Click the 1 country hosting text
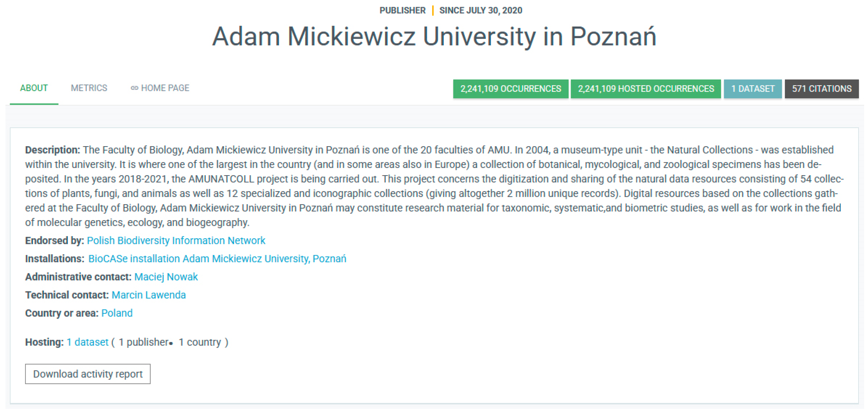 pyautogui.click(x=200, y=342)
